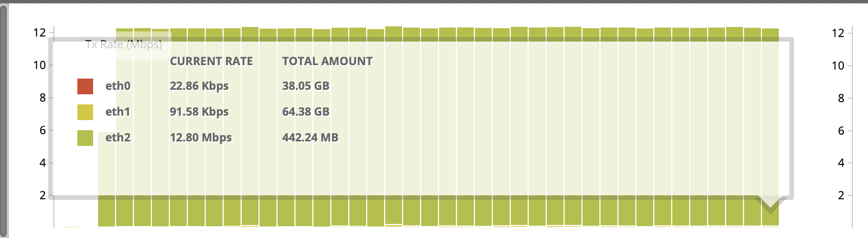The height and width of the screenshot is (238, 868).
Task: Click the 10 label on left axis
Action: (40, 66)
